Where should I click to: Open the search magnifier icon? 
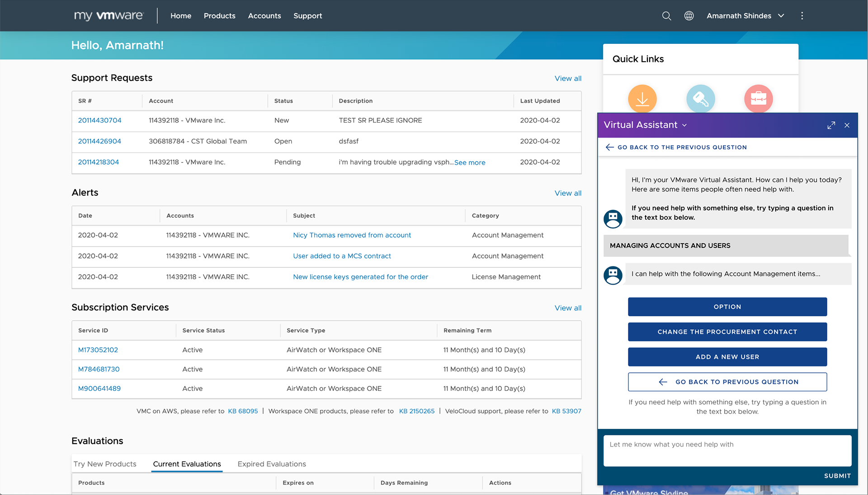pos(666,16)
